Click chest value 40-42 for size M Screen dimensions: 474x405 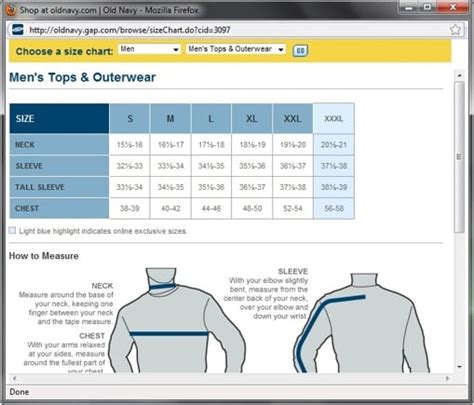170,208
